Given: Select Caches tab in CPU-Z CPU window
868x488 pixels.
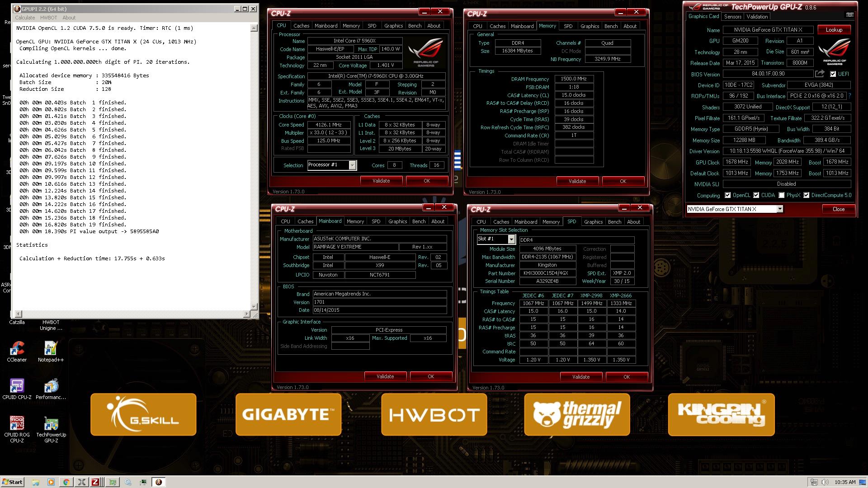Looking at the screenshot, I should pos(301,26).
